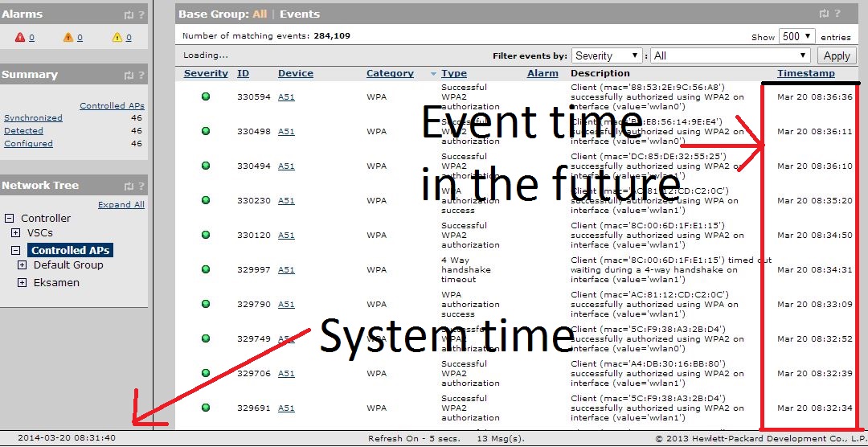Collapse the Controlled APs tree node
The height and width of the screenshot is (447, 868).
pyautogui.click(x=15, y=250)
